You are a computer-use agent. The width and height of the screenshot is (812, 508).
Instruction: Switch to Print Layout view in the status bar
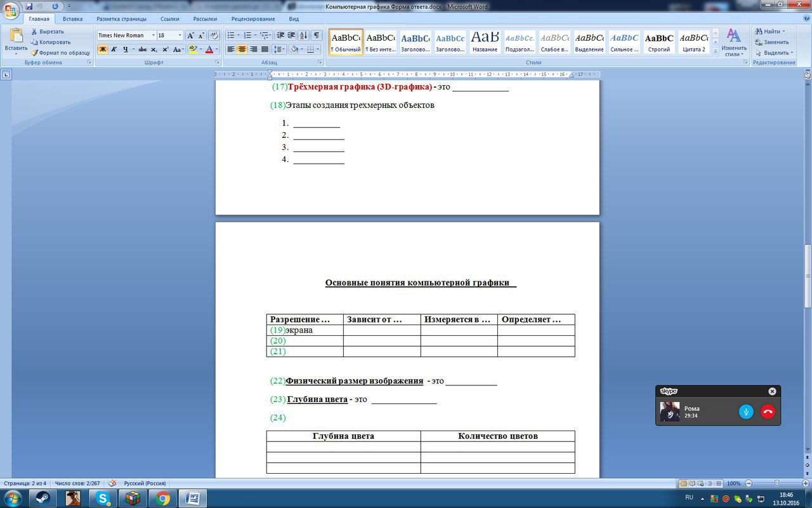[683, 483]
